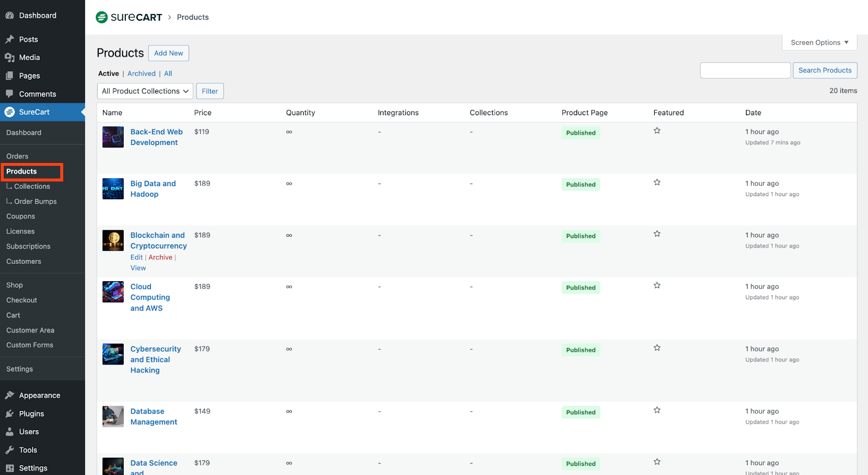Open Back-End Web Development product link
868x475 pixels.
(157, 137)
